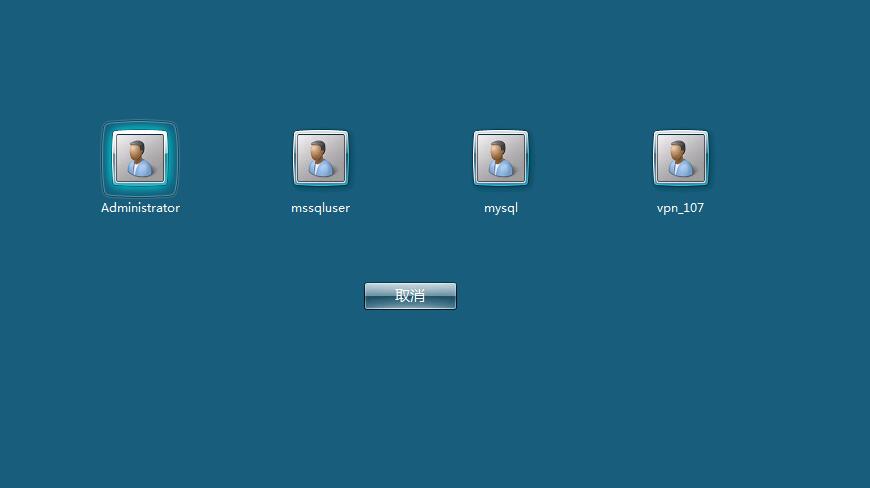
Task: Click the mssqluser name text
Action: click(x=321, y=208)
